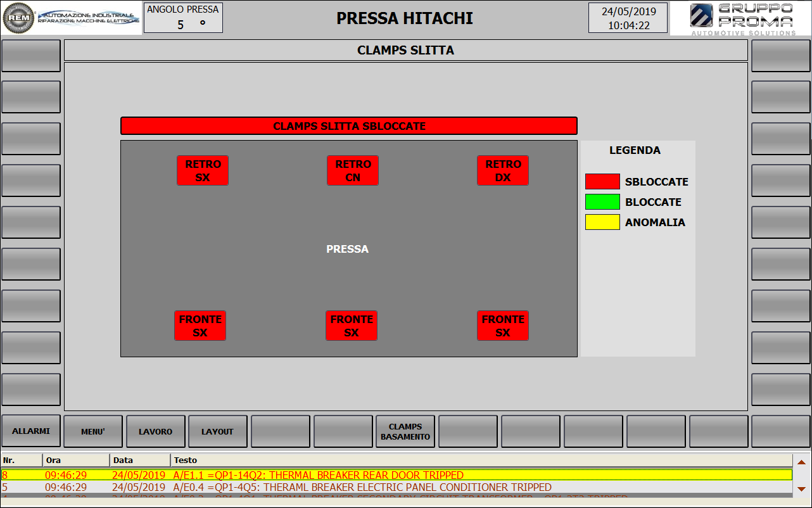Click the CLAMPS SLITTA page title
Image resolution: width=812 pixels, height=508 pixels.
(406, 50)
